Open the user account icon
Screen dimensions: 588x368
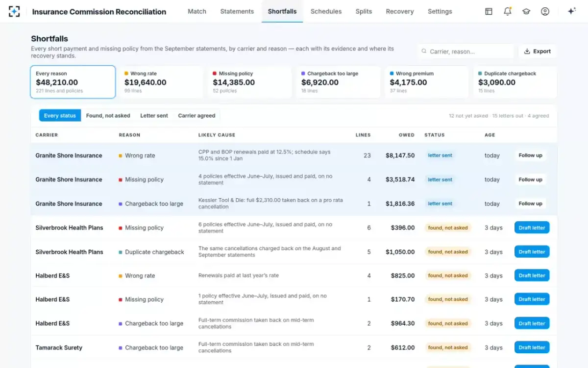(x=545, y=11)
